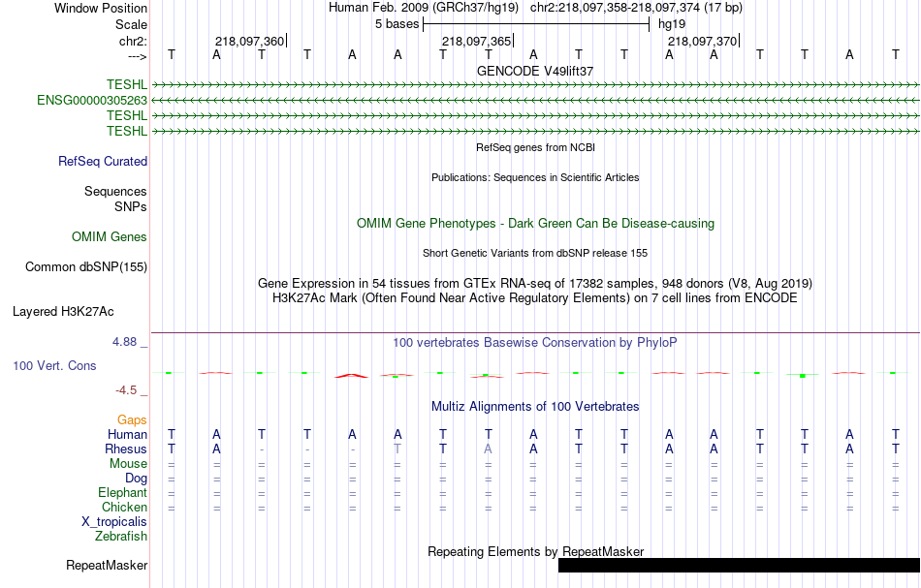This screenshot has height=588, width=921.
Task: Click the hg19 label beside the scale bar
Action: 672,24
